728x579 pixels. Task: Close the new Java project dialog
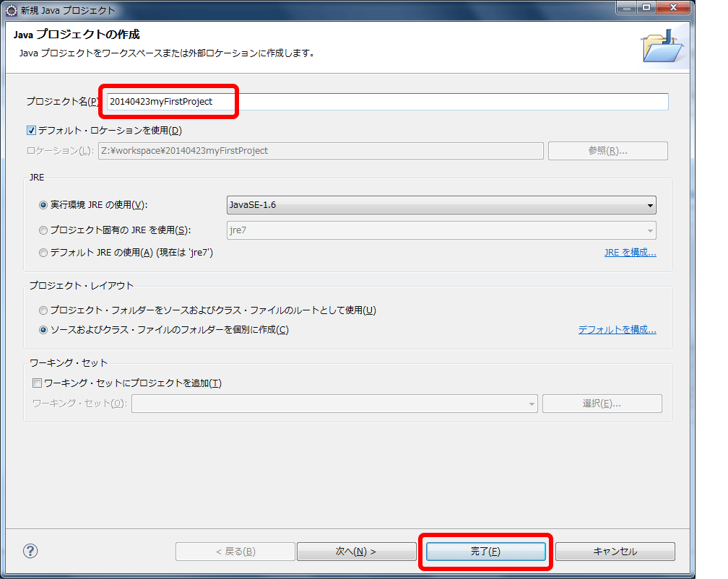coord(673,7)
